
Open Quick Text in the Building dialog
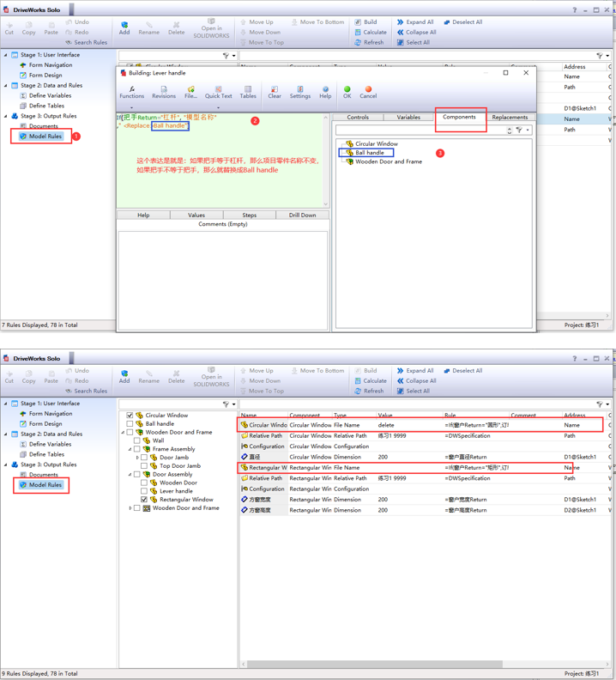pyautogui.click(x=218, y=92)
